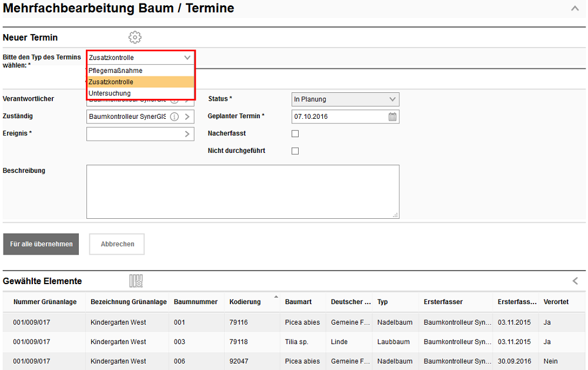Sort by Kodierung column header
Image resolution: width=588 pixels, height=370 pixels.
tap(245, 302)
